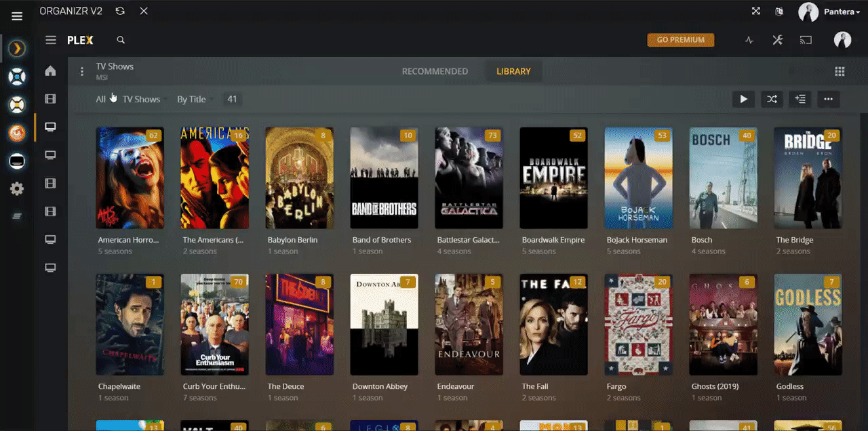The height and width of the screenshot is (431, 868).
Task: Open the Band of Brothers poster
Action: [x=384, y=178]
